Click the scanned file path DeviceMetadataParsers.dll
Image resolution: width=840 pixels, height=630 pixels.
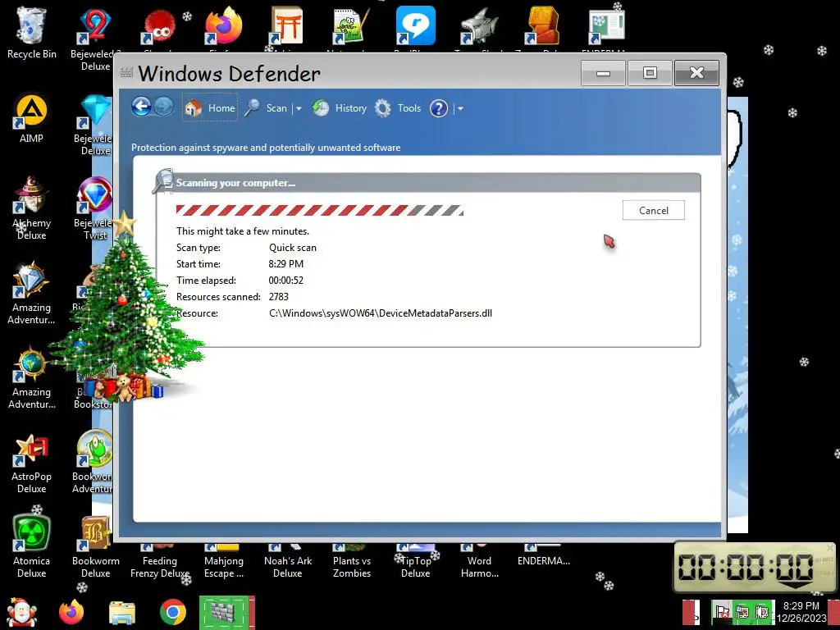click(x=381, y=313)
